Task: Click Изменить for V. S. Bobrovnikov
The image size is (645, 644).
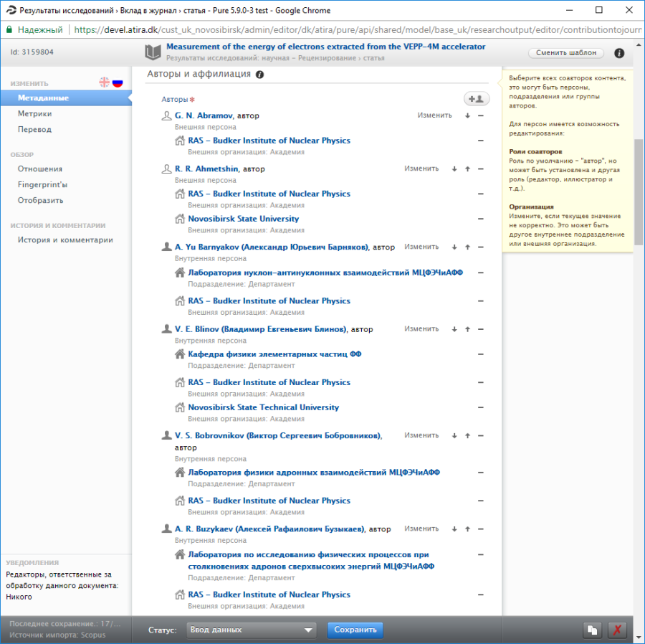Action: (x=421, y=435)
